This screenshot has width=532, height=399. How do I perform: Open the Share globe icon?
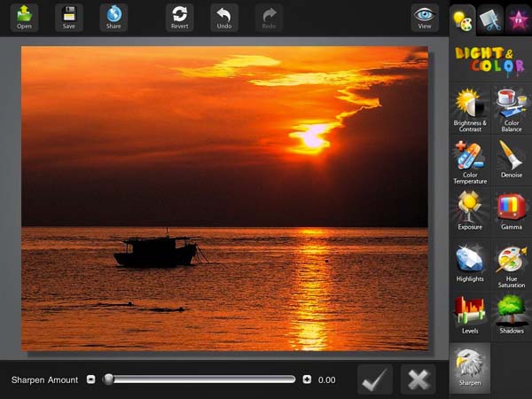pyautogui.click(x=113, y=18)
